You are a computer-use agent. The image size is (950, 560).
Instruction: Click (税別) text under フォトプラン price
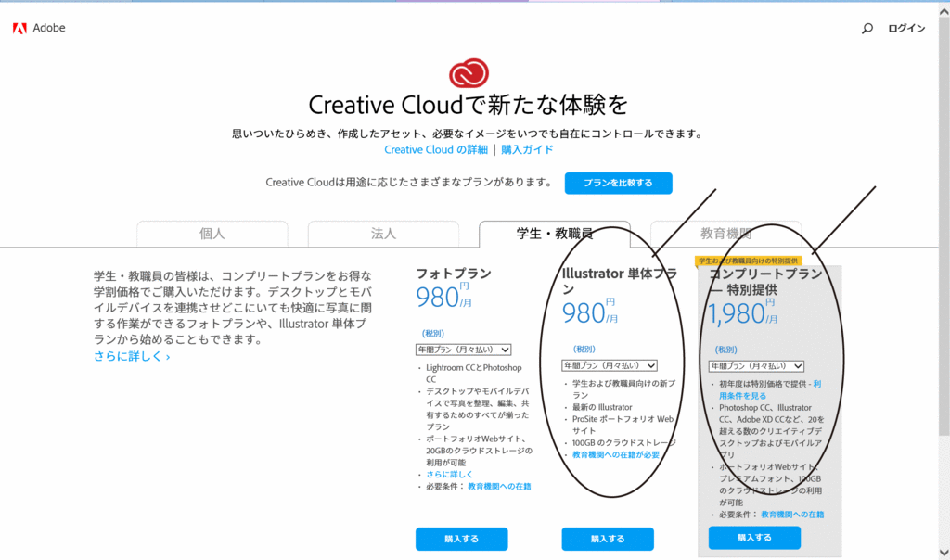[432, 334]
